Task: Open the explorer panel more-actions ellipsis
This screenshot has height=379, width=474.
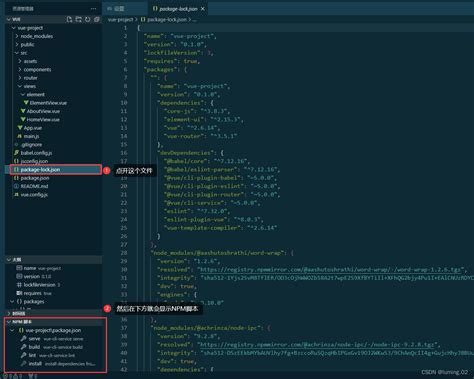Action: coord(93,9)
